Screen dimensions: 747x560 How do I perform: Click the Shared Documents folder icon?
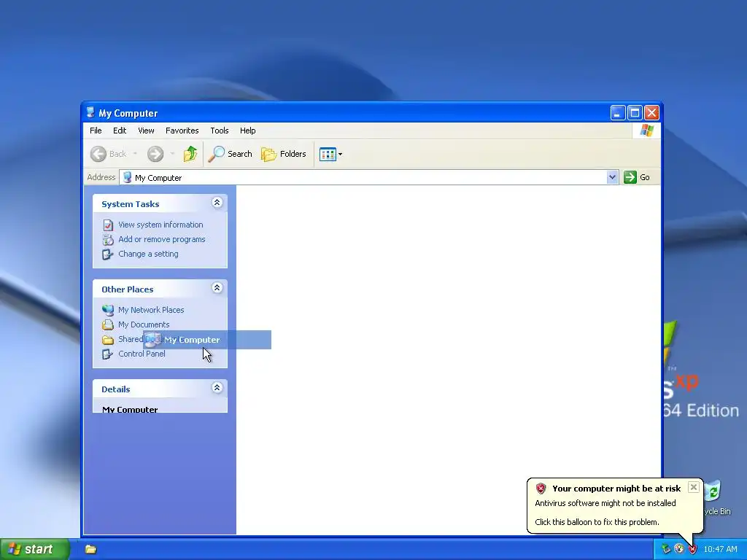tap(108, 340)
